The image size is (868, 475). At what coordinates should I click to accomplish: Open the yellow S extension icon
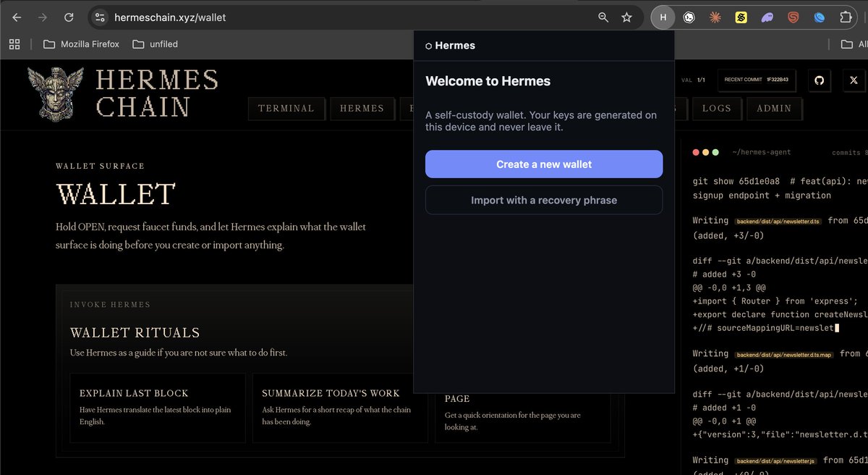(741, 17)
